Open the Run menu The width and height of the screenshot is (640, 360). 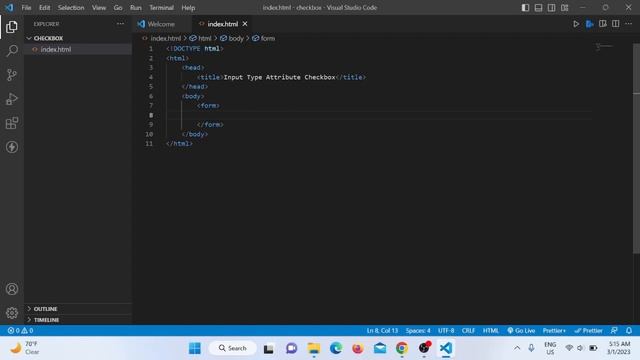(x=136, y=8)
